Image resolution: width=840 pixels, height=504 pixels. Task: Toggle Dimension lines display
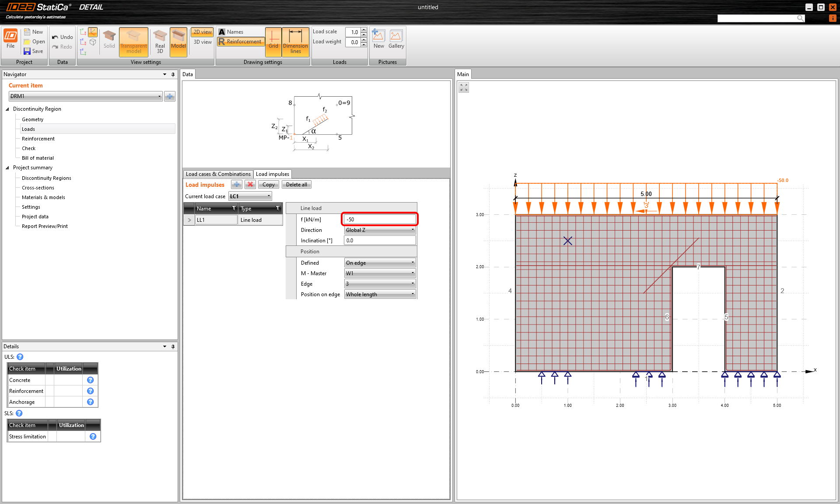295,42
